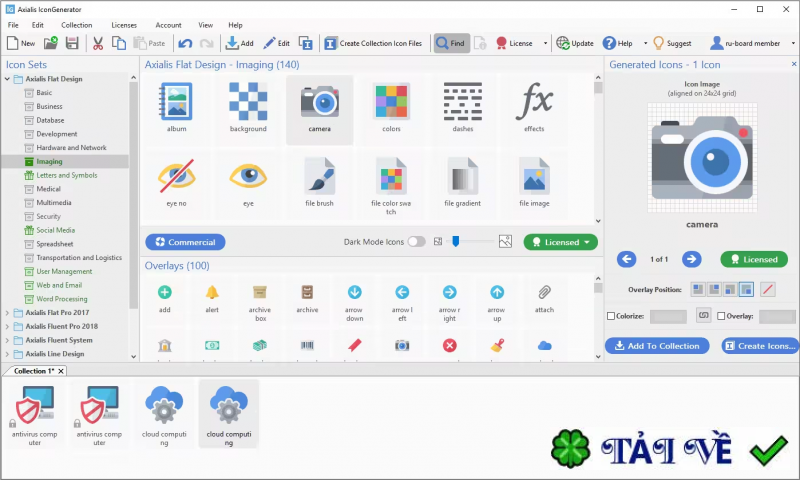Open the Edit menu
This screenshot has height=480, width=800.
[38, 25]
